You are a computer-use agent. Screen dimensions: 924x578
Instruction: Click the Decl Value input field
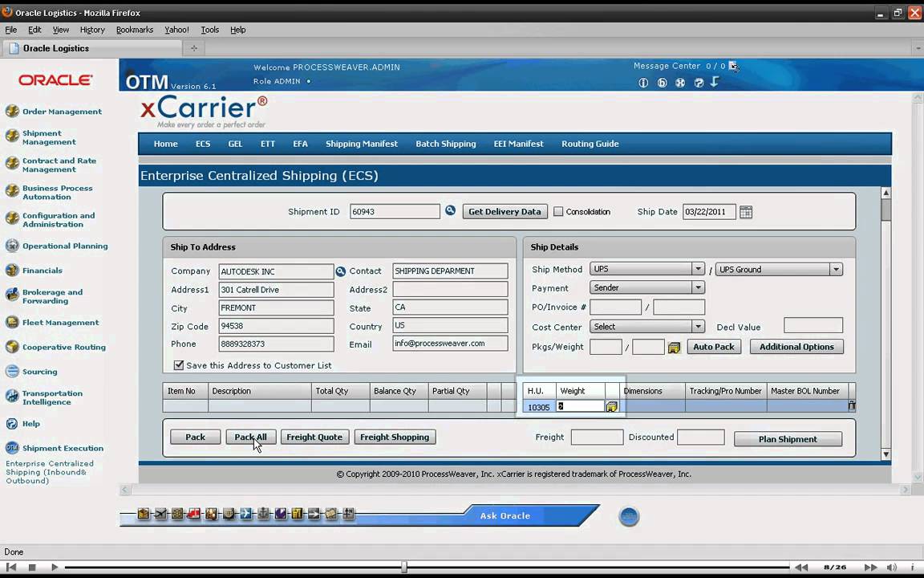tap(813, 326)
